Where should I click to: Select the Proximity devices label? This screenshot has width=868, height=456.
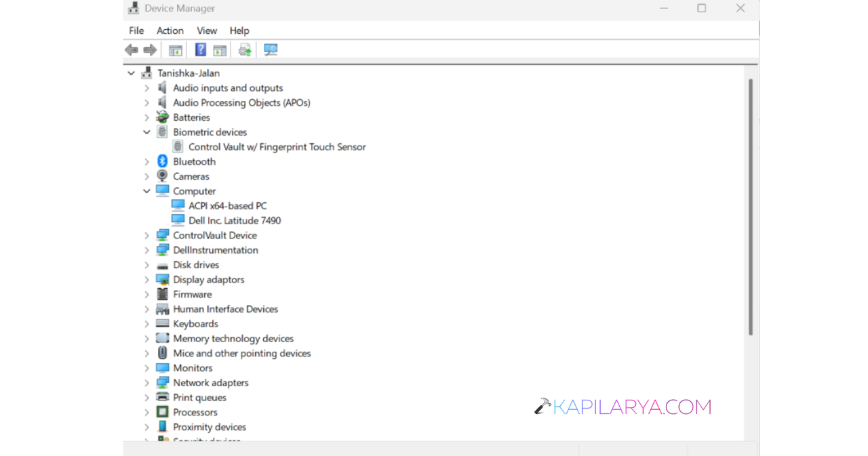tap(210, 427)
